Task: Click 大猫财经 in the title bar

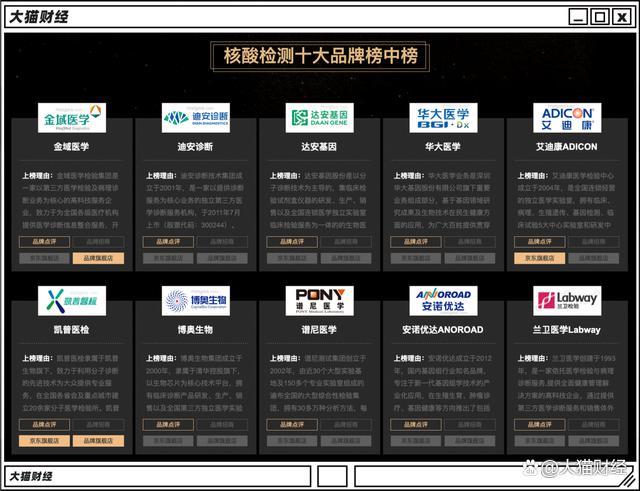Action: coord(39,17)
